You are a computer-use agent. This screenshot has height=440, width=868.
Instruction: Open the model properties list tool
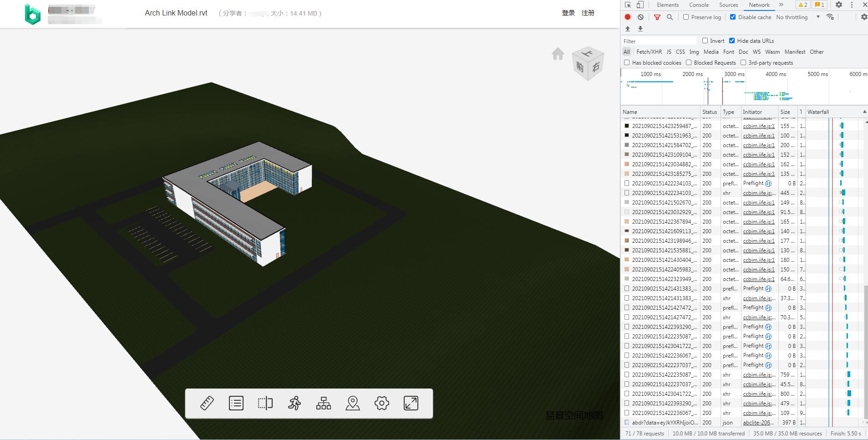[236, 403]
